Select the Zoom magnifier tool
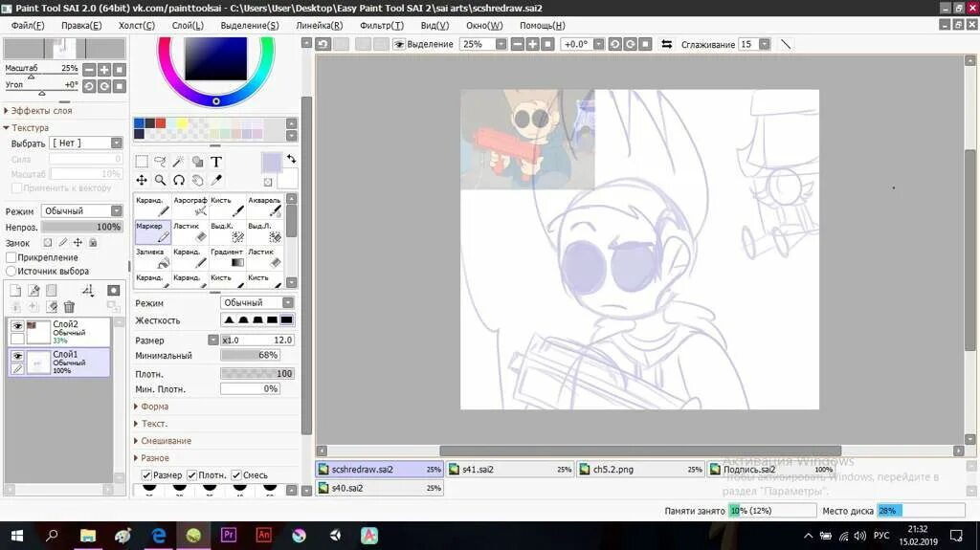 pyautogui.click(x=160, y=180)
